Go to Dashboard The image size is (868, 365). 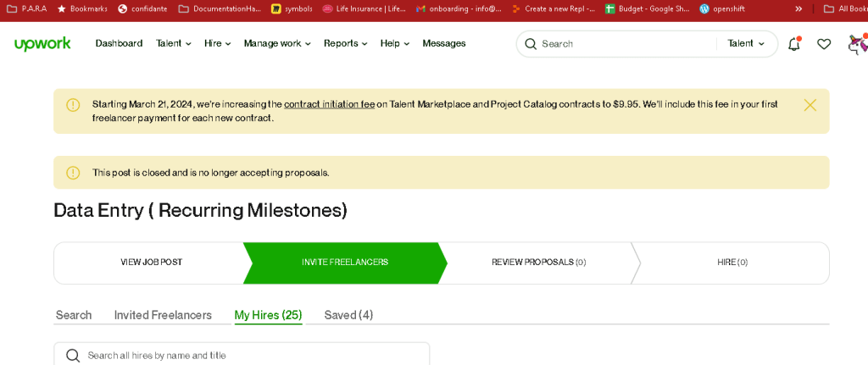(x=119, y=44)
